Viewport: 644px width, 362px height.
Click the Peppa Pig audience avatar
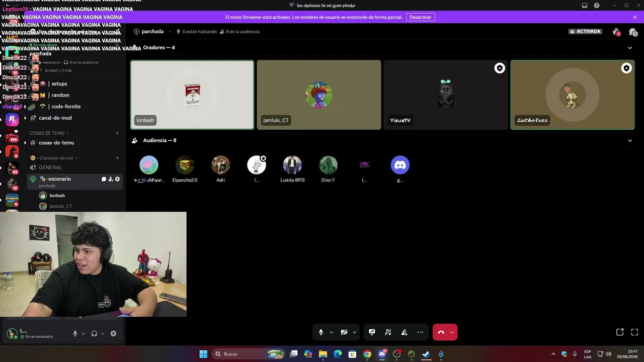(x=148, y=165)
